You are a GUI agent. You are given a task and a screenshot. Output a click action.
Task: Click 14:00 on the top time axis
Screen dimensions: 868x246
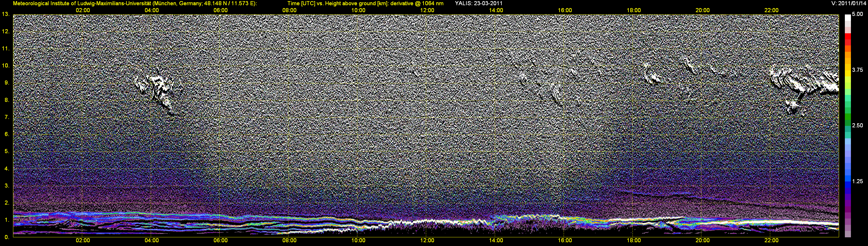click(x=496, y=10)
